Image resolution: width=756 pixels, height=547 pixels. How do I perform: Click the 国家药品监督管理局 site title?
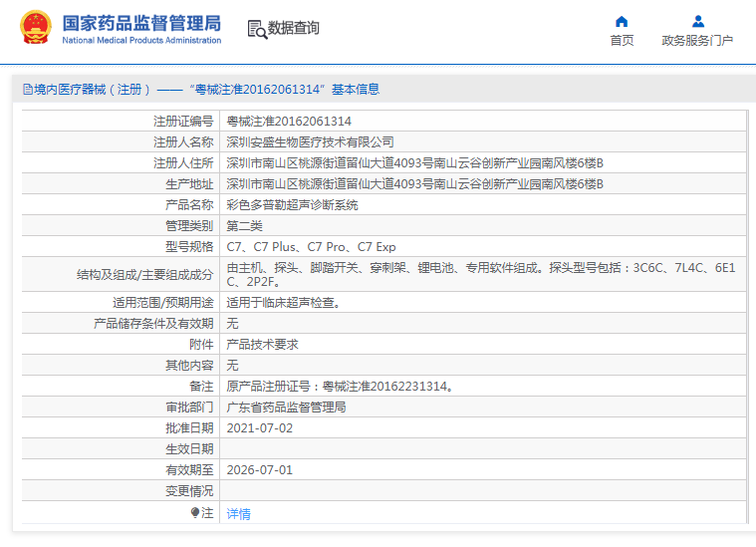coord(141,23)
